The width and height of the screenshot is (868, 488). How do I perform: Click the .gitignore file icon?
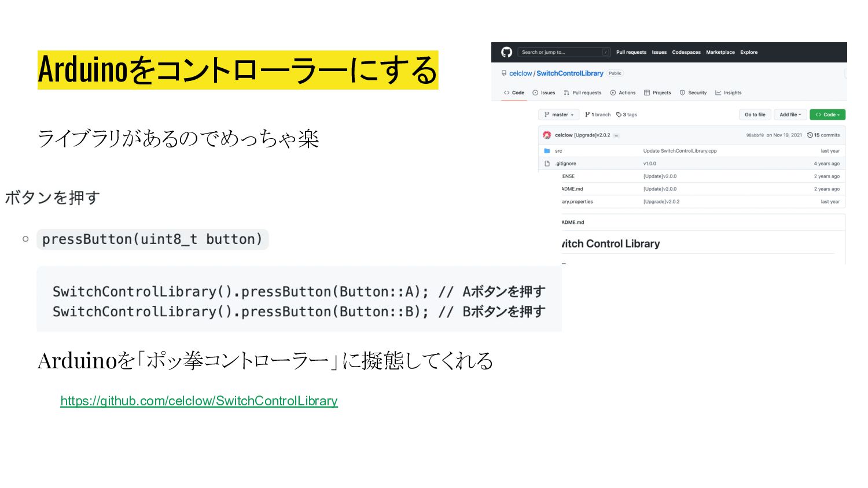click(547, 164)
